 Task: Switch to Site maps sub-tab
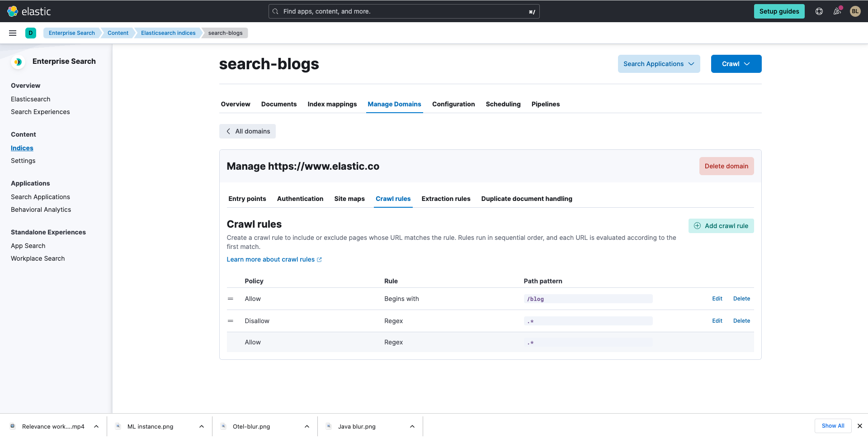349,199
